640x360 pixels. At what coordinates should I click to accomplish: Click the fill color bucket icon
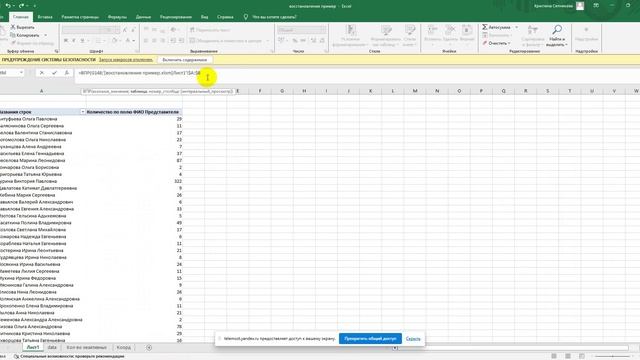(115, 40)
